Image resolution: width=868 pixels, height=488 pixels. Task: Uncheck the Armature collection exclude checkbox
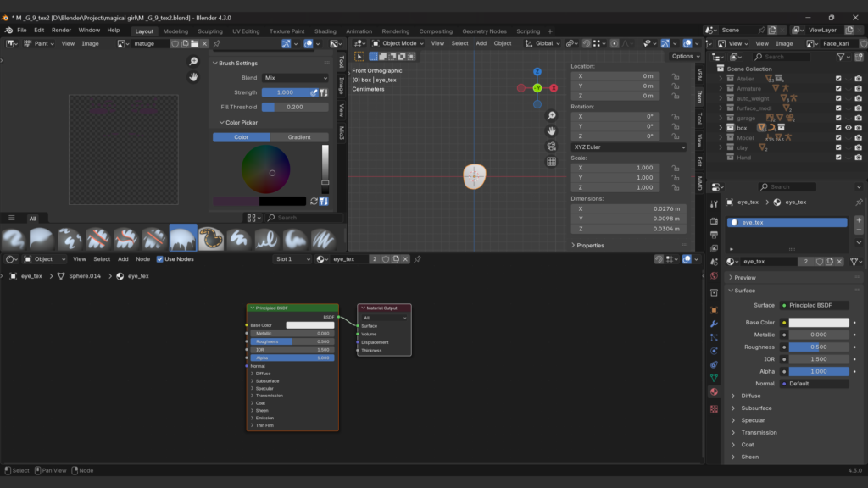tap(837, 88)
